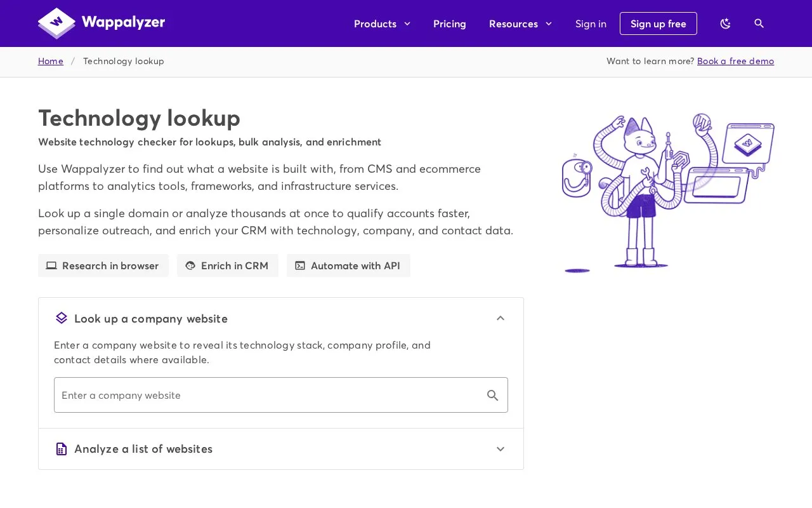Image resolution: width=812 pixels, height=508 pixels.
Task: Click the cat mascot illustration
Action: 667,194
